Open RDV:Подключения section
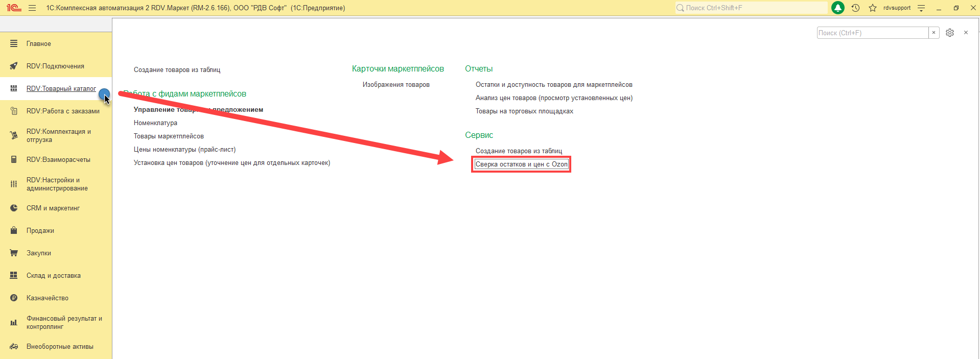Image resolution: width=980 pixels, height=359 pixels. tap(55, 66)
